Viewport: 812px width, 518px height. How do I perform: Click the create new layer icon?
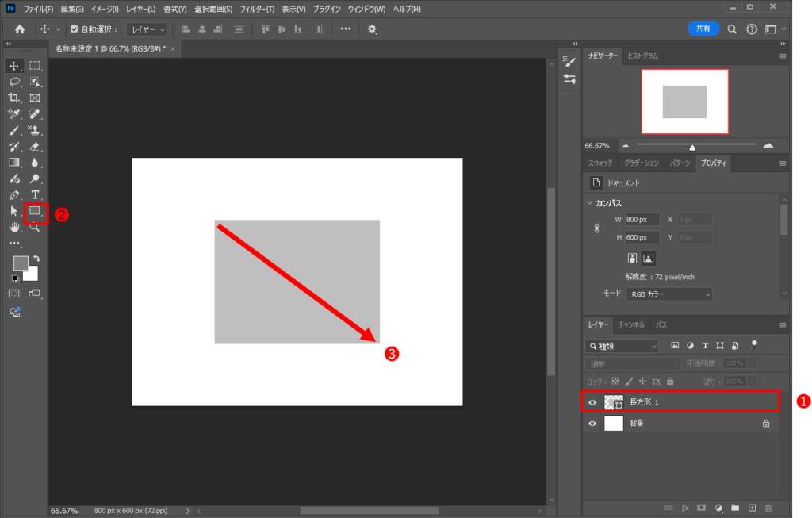[x=752, y=507]
